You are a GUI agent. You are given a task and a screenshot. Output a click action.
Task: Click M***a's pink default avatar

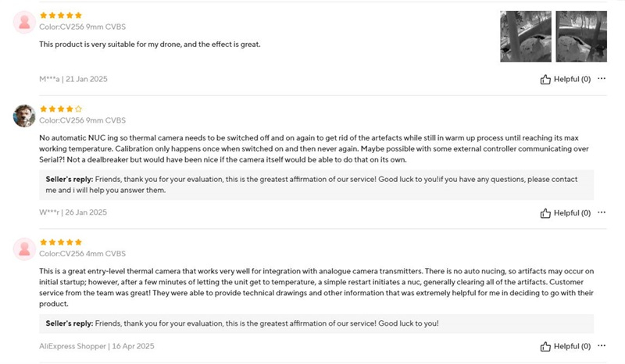[24, 23]
